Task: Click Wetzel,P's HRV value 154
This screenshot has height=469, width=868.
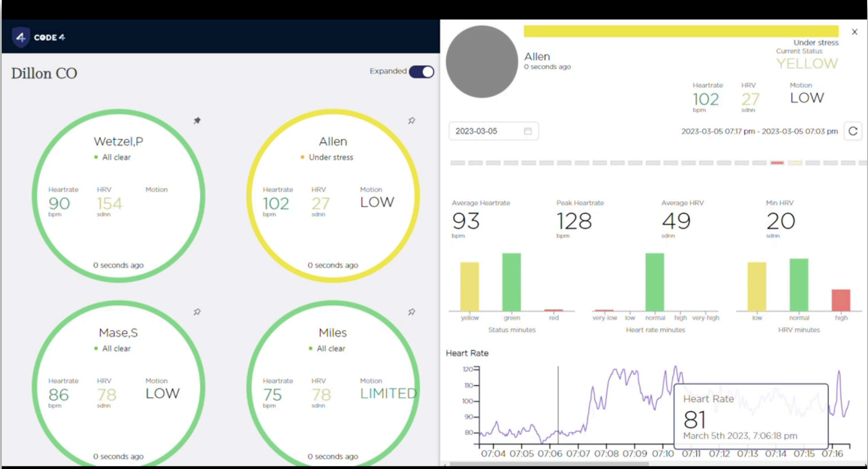Action: tap(109, 204)
